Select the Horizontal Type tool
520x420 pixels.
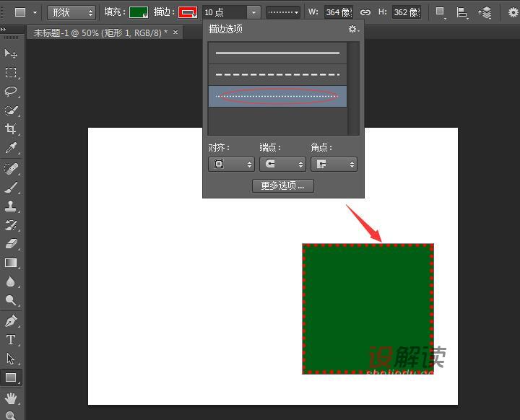[x=11, y=340]
